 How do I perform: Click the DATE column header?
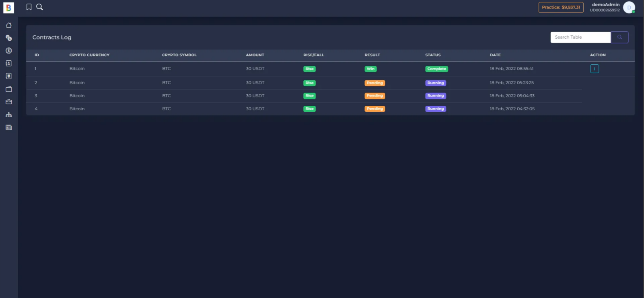(x=495, y=55)
